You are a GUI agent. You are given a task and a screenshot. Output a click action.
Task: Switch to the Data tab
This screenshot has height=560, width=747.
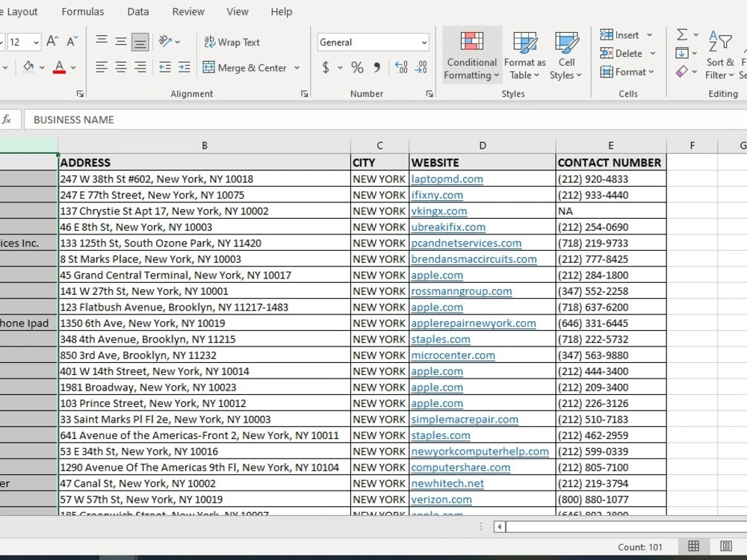pyautogui.click(x=138, y=11)
